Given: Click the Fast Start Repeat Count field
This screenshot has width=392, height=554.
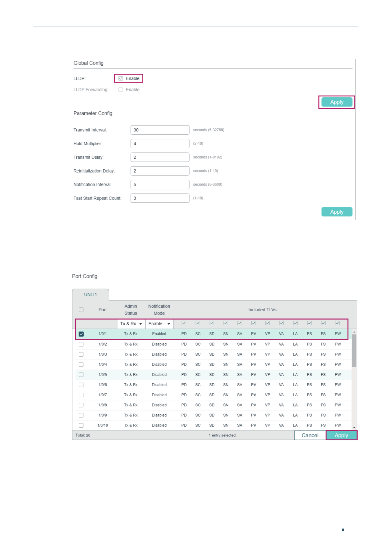Looking at the screenshot, I should tap(160, 198).
